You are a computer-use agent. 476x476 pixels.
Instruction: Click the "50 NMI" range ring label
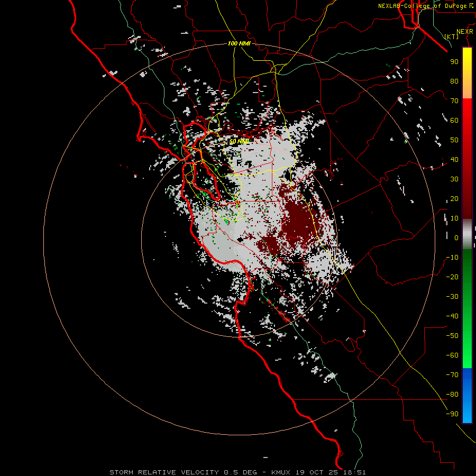click(x=239, y=141)
